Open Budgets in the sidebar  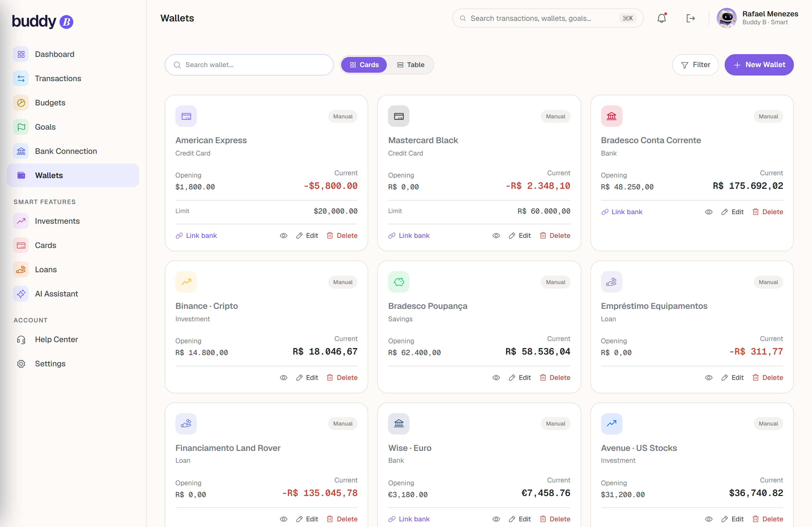(x=73, y=103)
